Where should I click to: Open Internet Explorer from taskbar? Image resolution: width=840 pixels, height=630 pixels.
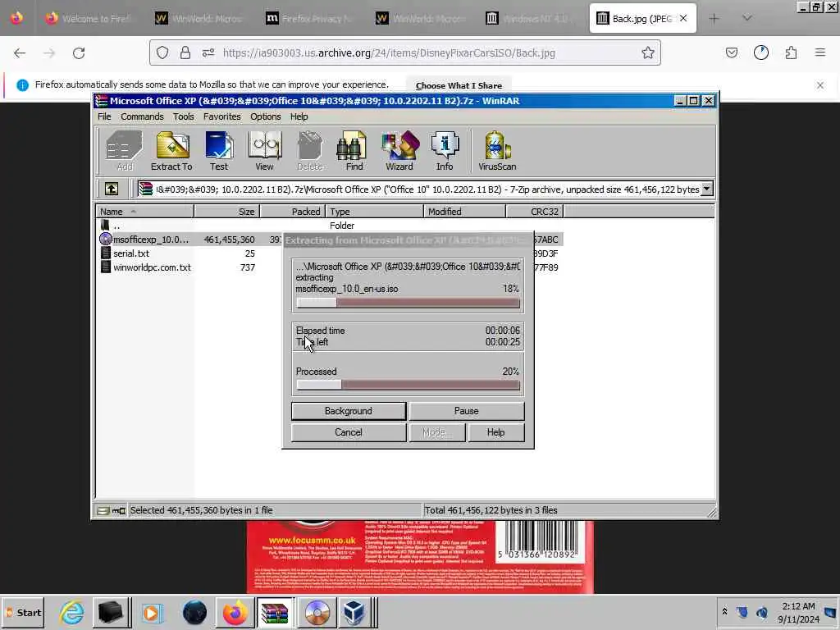tap(71, 612)
